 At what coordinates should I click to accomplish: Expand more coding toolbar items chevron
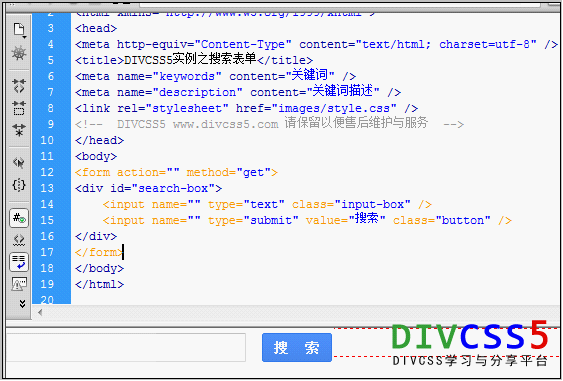(22, 303)
